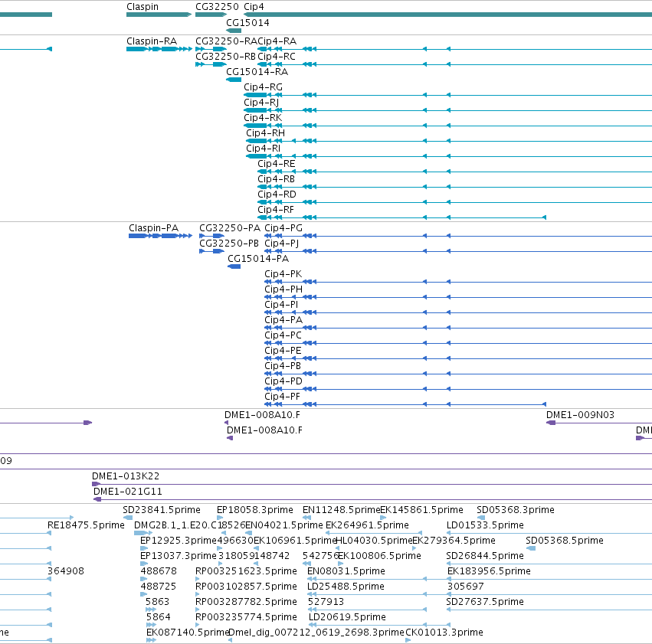Click the CG32250-RB transcript label
Screen dimensions: 652x644
click(x=226, y=57)
